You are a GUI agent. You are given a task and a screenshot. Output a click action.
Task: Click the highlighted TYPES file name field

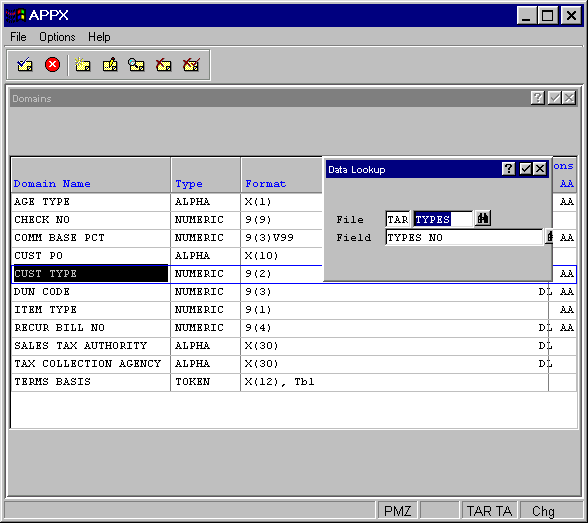point(443,219)
